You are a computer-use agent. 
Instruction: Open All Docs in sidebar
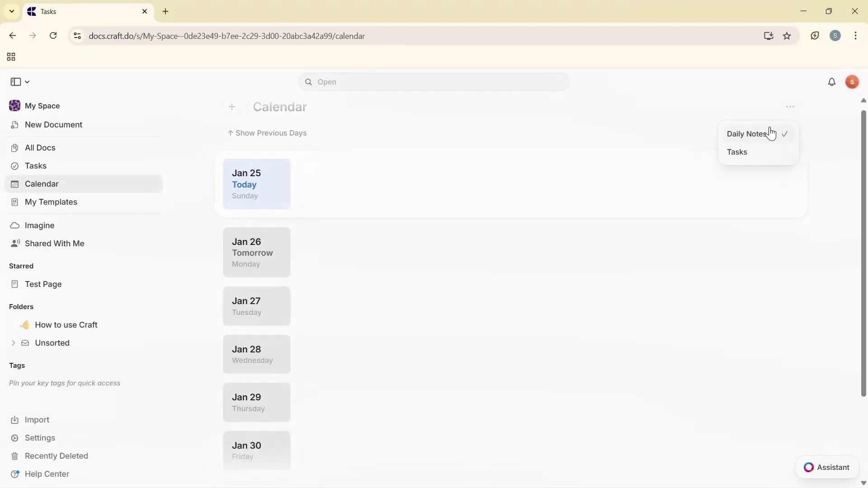pos(40,148)
